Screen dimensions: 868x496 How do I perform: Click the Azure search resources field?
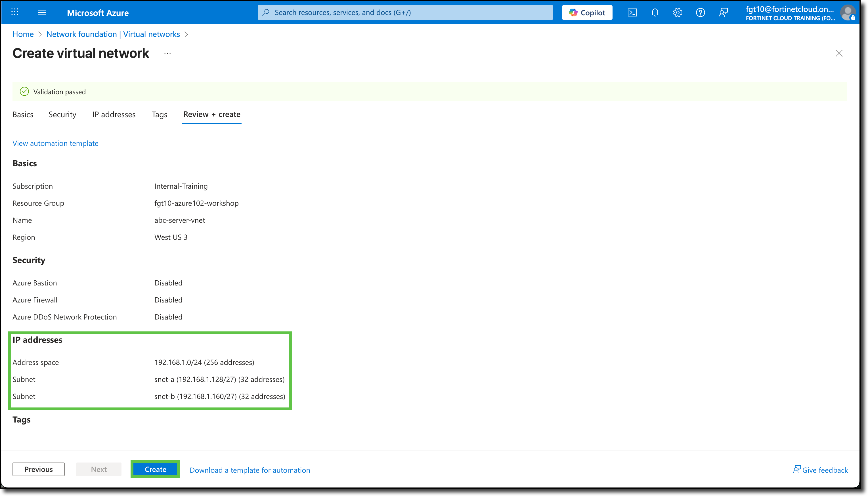click(x=405, y=12)
